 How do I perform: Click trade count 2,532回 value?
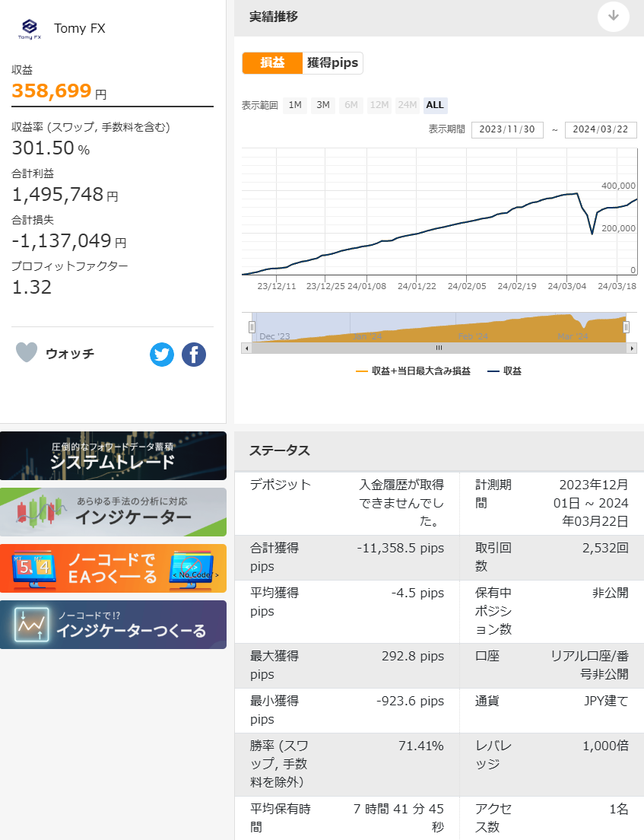(x=605, y=548)
